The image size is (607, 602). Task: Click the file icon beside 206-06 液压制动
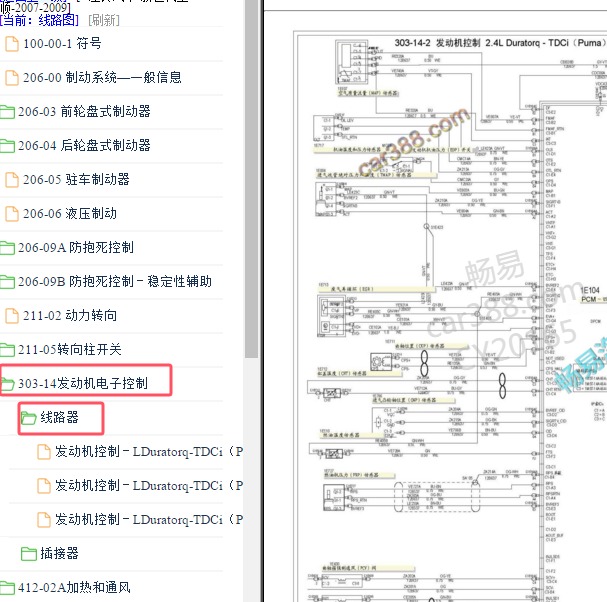11,214
